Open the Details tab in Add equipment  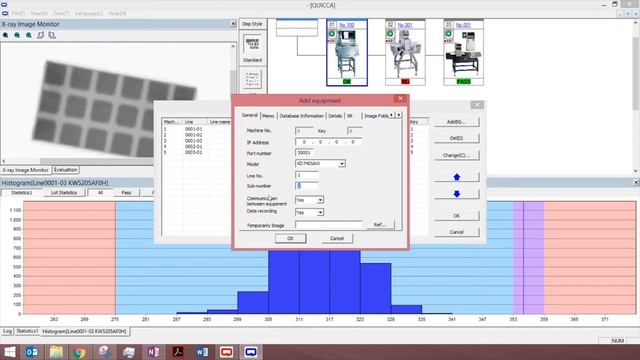[x=335, y=116]
